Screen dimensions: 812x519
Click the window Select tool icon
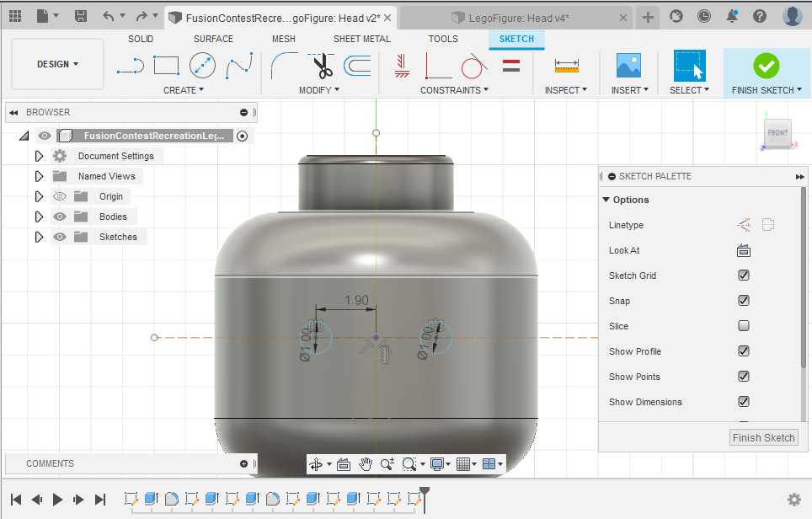[690, 66]
